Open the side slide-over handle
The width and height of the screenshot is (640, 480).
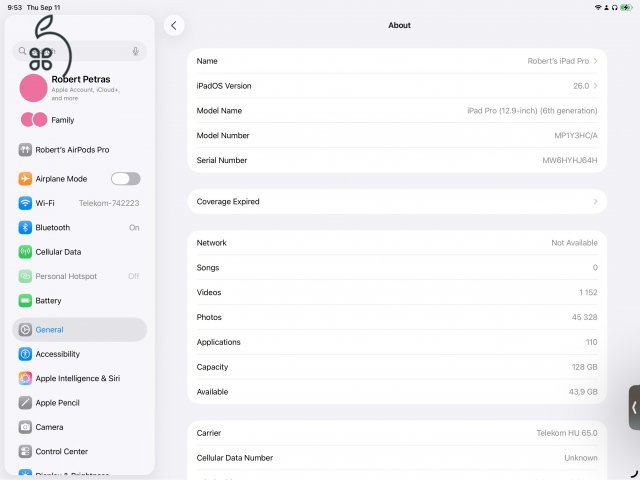(x=634, y=407)
